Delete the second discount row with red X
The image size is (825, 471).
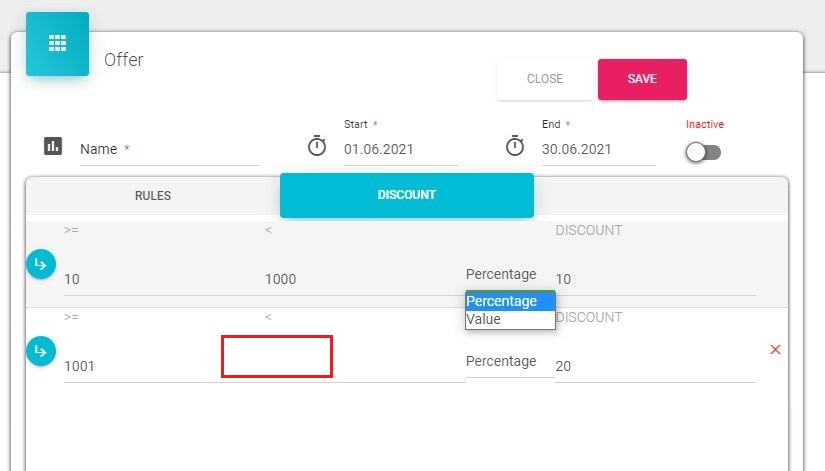click(x=775, y=350)
